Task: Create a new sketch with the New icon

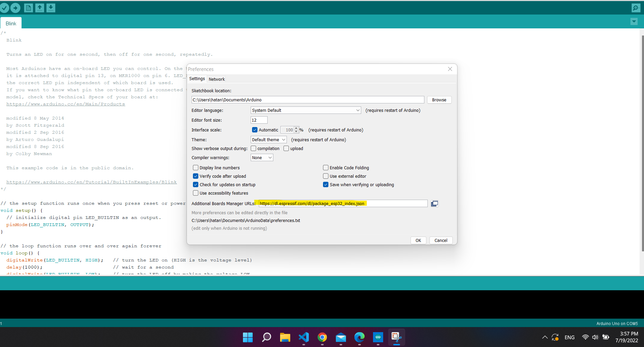Action: pyautogui.click(x=29, y=8)
